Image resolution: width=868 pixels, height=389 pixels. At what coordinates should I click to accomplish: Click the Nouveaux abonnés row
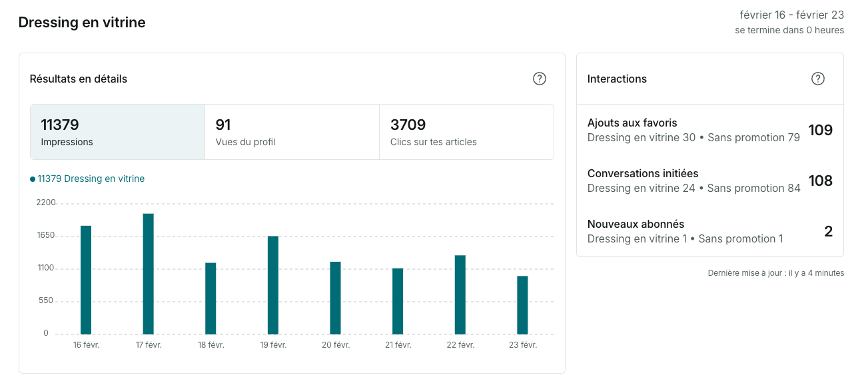pos(709,231)
